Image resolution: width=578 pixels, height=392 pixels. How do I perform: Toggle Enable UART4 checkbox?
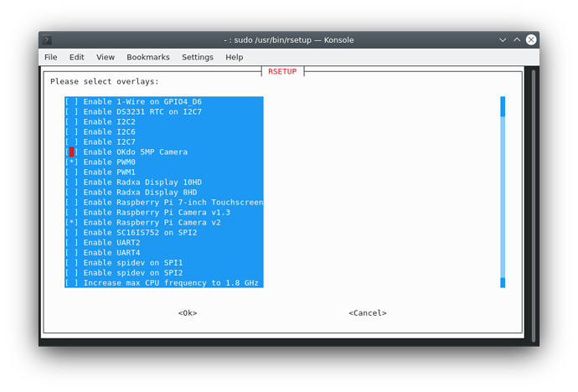[x=71, y=253]
